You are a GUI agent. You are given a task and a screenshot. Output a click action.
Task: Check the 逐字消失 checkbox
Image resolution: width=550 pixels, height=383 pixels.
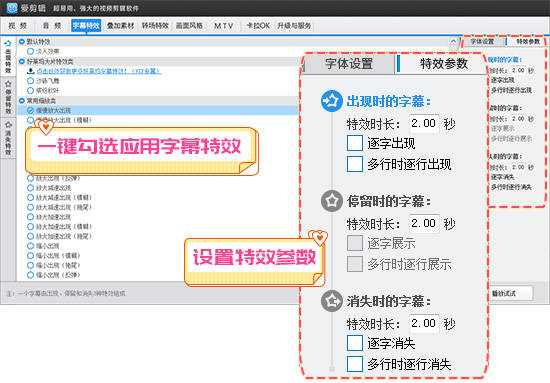click(x=355, y=343)
